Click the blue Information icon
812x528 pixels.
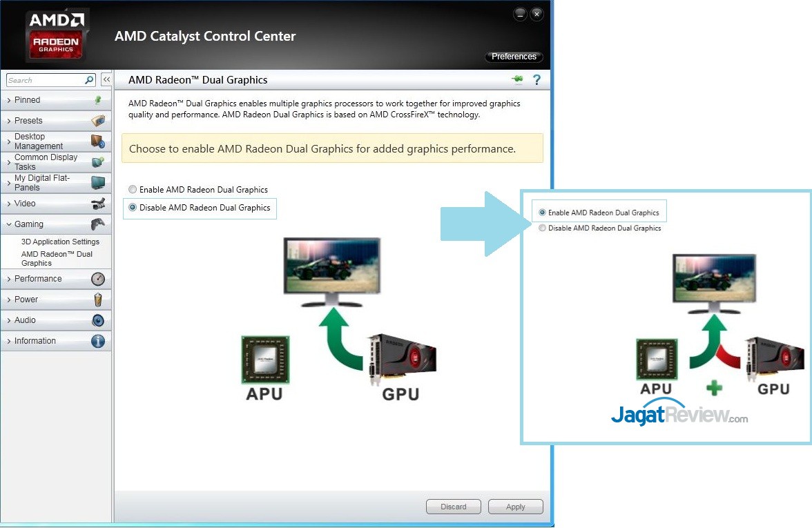[x=98, y=341]
